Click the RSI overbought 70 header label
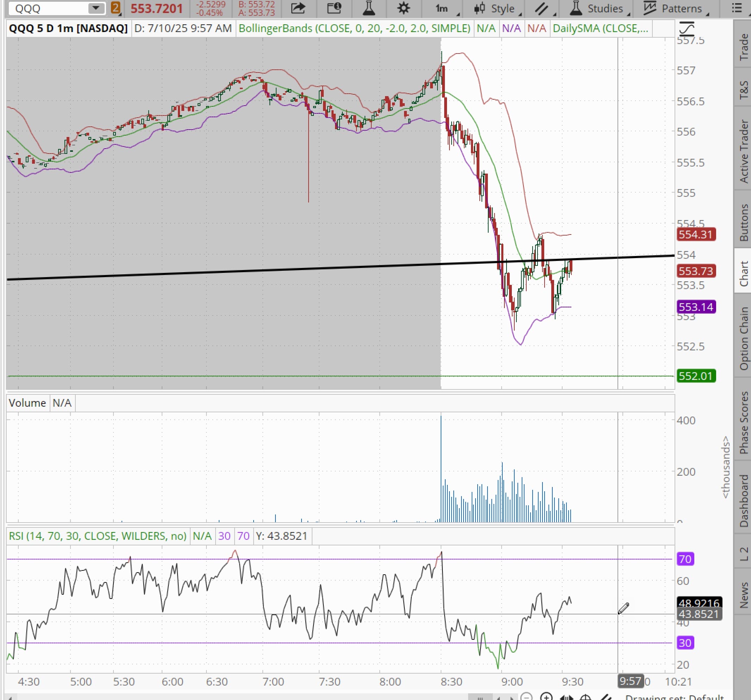 (243, 536)
